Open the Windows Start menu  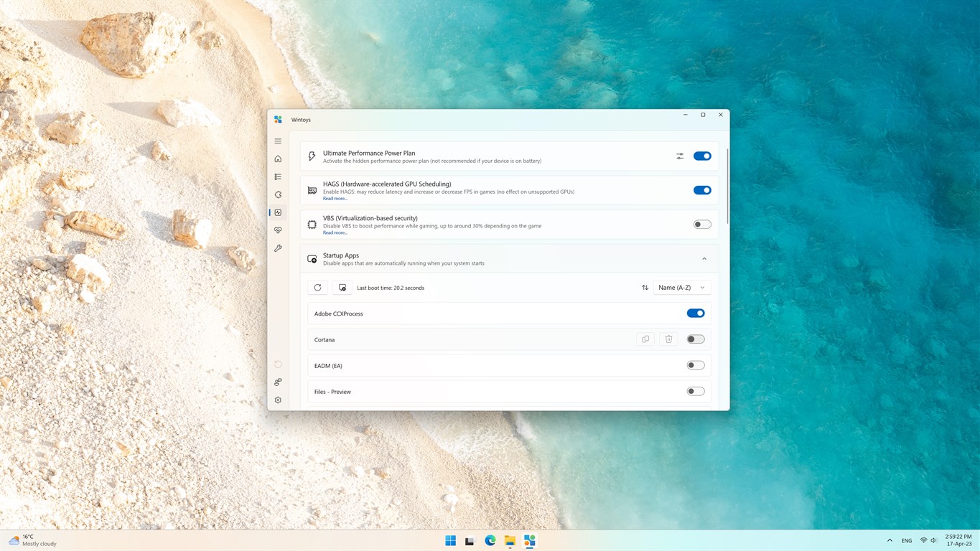point(450,541)
